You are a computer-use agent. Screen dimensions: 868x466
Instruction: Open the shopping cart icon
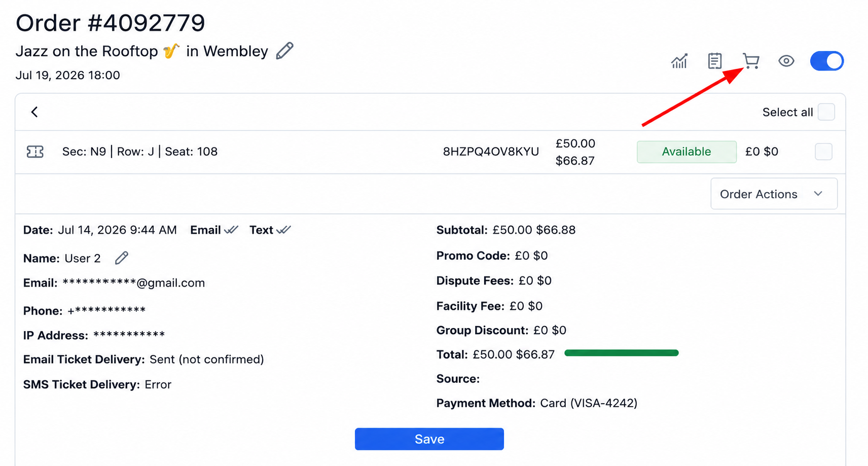coord(751,61)
